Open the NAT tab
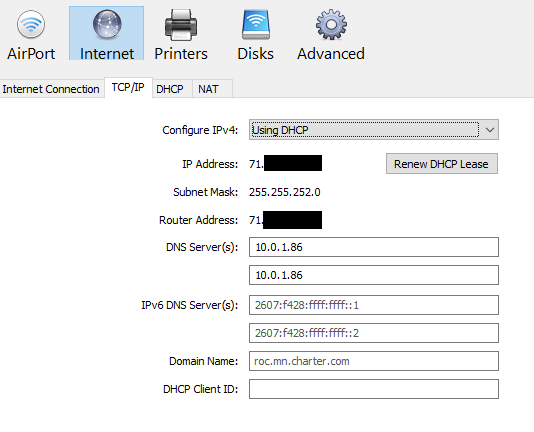Image resolution: width=534 pixels, height=432 pixels. coord(208,89)
